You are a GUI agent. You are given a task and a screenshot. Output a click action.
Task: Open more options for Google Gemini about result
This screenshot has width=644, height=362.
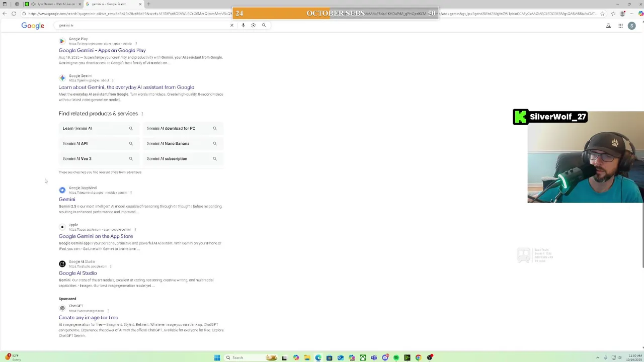point(113,80)
